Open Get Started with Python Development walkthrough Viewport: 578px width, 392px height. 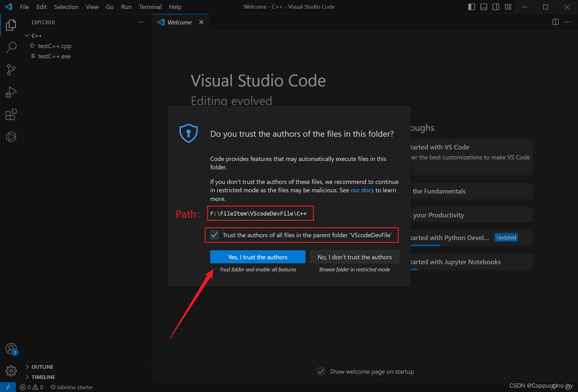coord(471,238)
